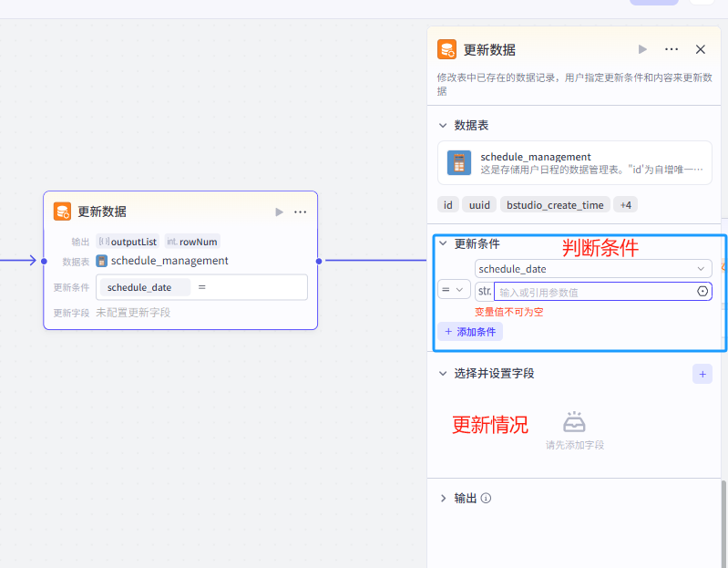Viewport: 728px width, 568px height.
Task: Click the schedule_management table icon in panel
Action: [x=459, y=163]
